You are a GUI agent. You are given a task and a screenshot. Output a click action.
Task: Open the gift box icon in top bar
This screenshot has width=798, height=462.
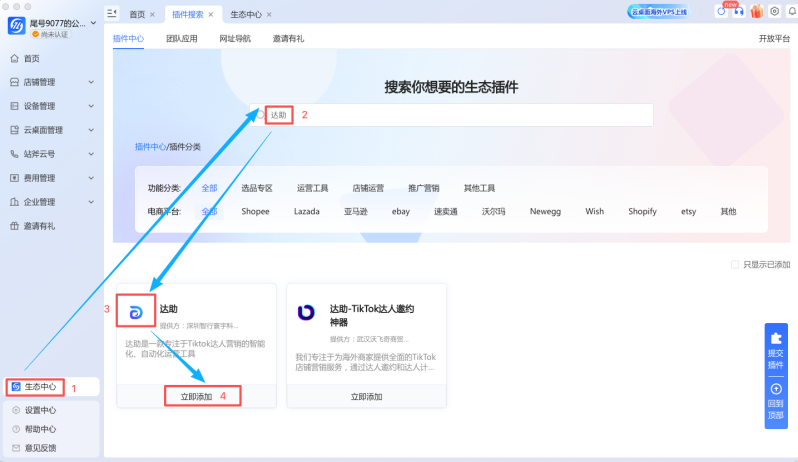pyautogui.click(x=757, y=12)
